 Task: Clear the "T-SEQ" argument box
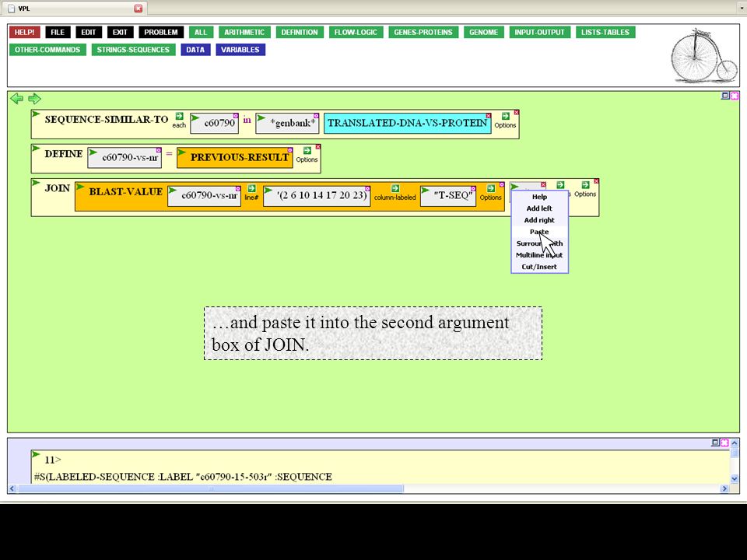473,188
